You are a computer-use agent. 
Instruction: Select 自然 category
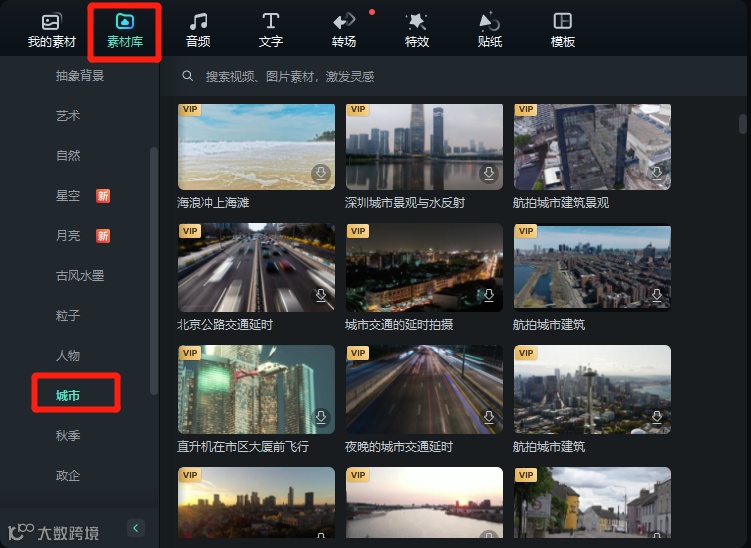point(68,155)
